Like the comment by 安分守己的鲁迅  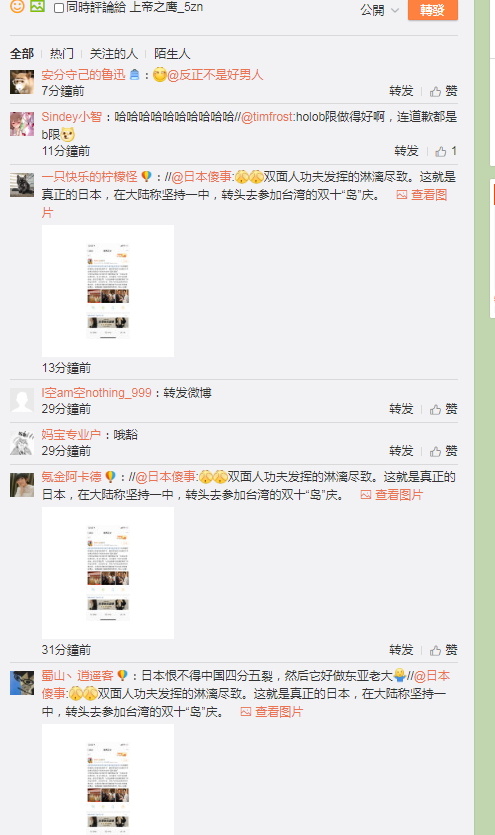443,91
